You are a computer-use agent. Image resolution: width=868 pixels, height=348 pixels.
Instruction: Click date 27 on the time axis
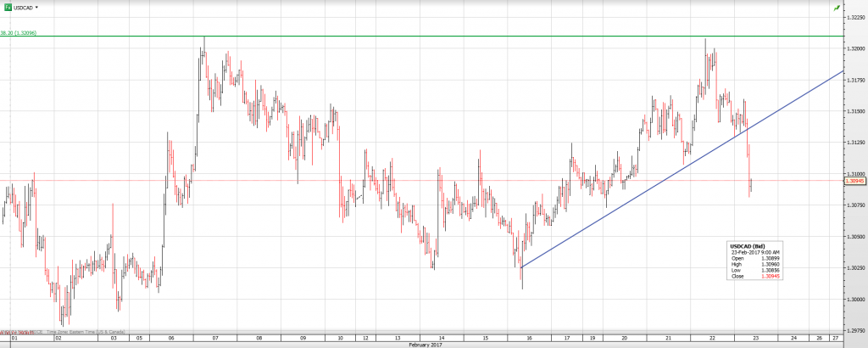[x=835, y=337]
